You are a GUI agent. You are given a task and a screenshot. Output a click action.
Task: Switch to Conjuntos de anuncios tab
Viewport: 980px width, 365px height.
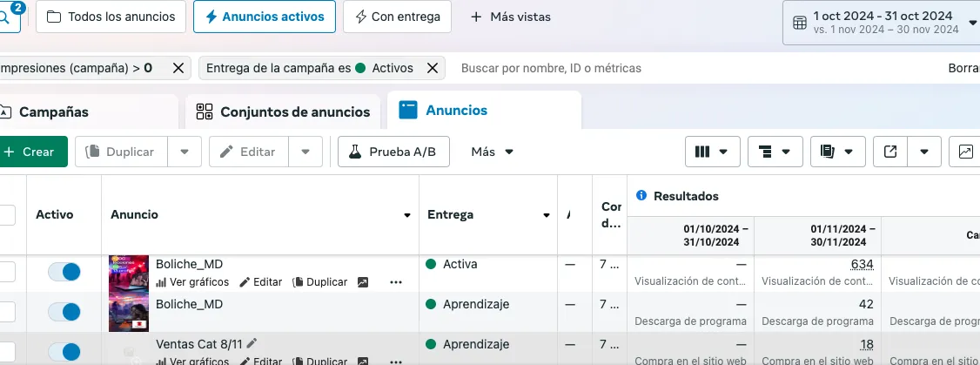[x=284, y=112]
